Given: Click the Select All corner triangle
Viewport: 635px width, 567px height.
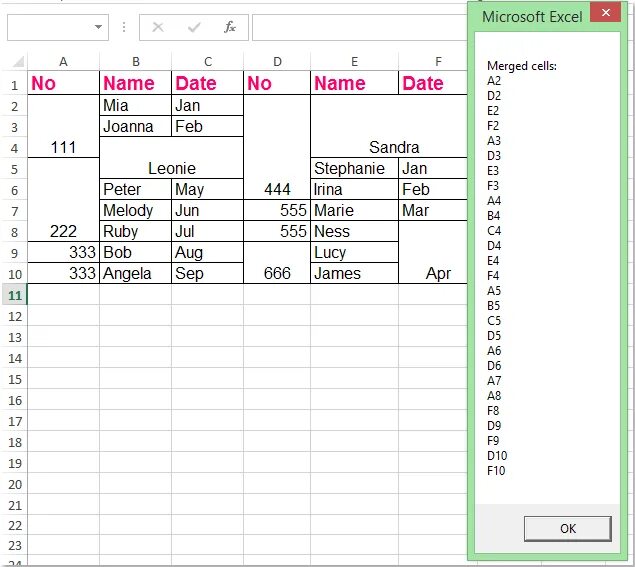Looking at the screenshot, I should coord(18,62).
